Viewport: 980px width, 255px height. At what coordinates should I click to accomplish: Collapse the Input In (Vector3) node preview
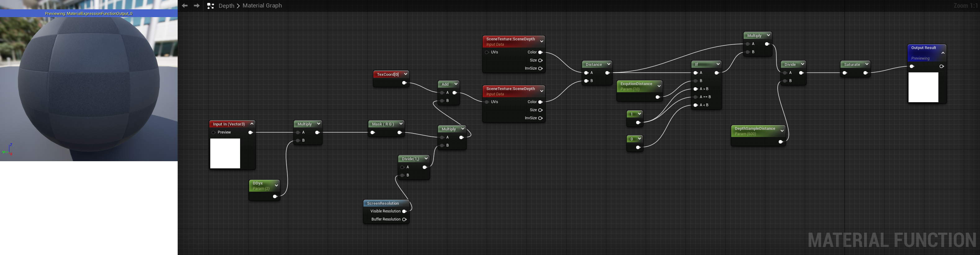click(x=252, y=124)
